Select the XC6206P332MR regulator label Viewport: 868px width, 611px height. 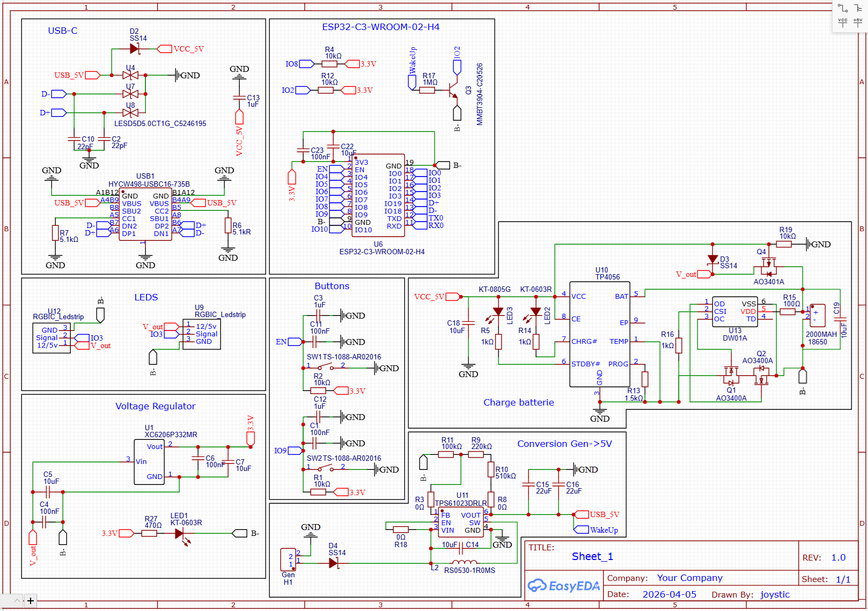(x=171, y=435)
